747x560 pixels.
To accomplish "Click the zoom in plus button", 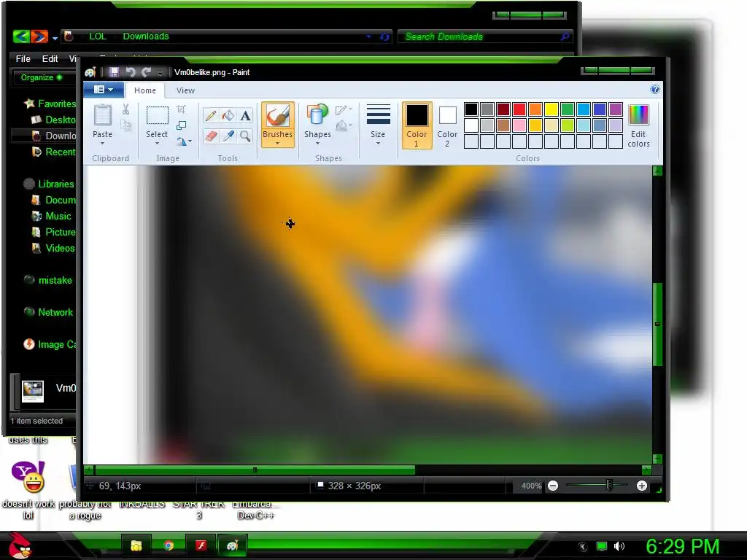I will click(642, 486).
